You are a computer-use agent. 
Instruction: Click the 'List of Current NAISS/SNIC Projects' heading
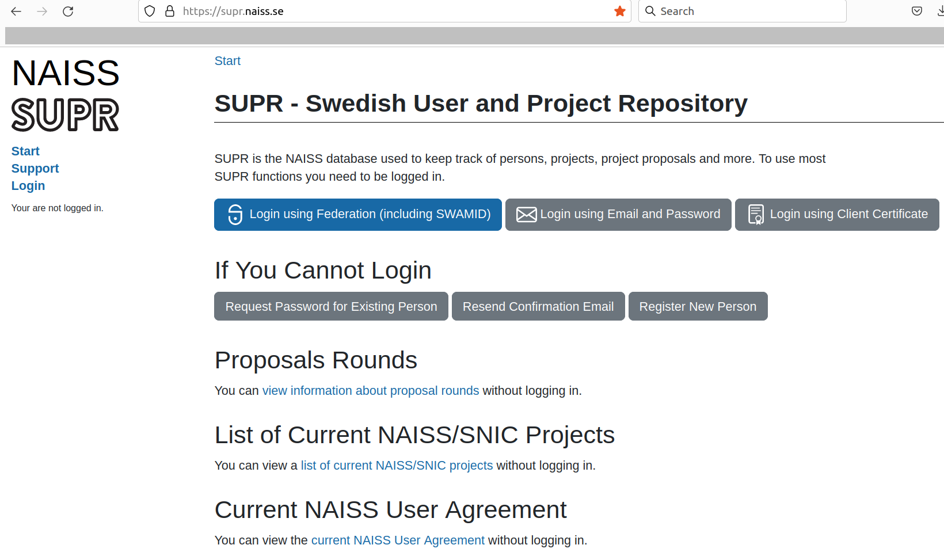(415, 435)
